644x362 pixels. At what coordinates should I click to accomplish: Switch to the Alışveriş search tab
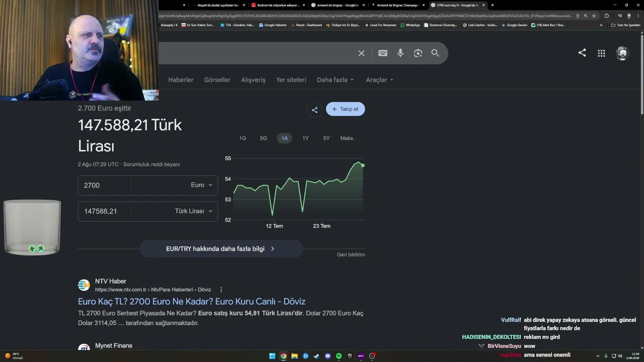[x=253, y=80]
